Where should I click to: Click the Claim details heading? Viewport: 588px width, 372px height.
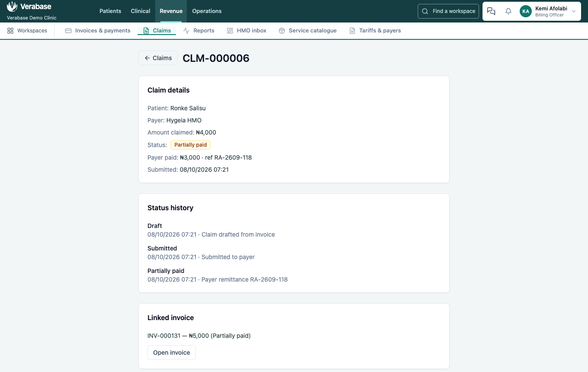click(169, 90)
